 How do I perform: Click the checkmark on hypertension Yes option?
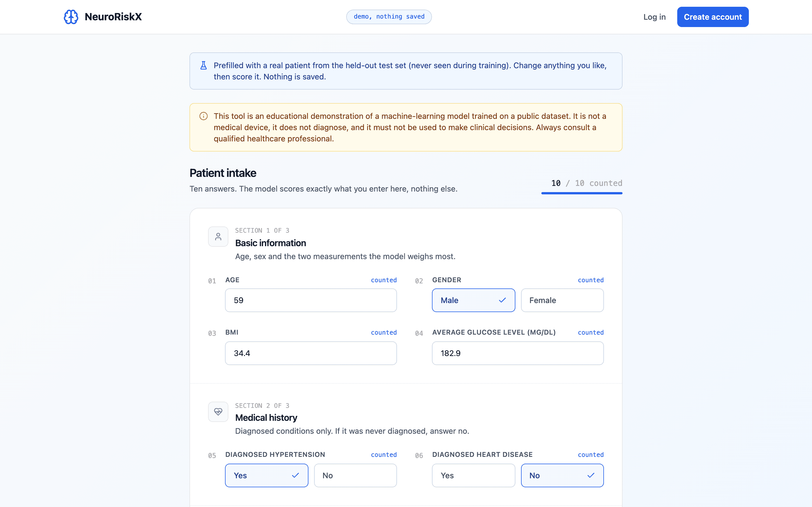point(295,475)
